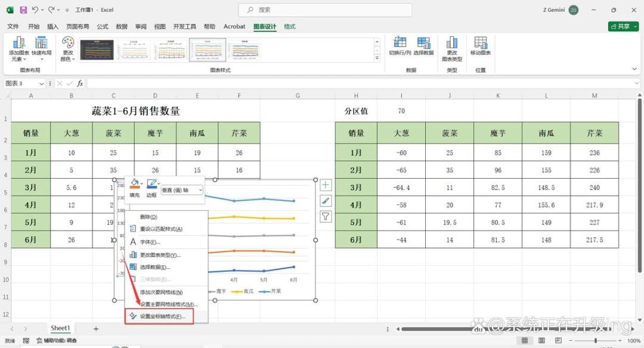Switch to Page Layout view icon
This screenshot has width=644, height=348.
tap(541, 341)
